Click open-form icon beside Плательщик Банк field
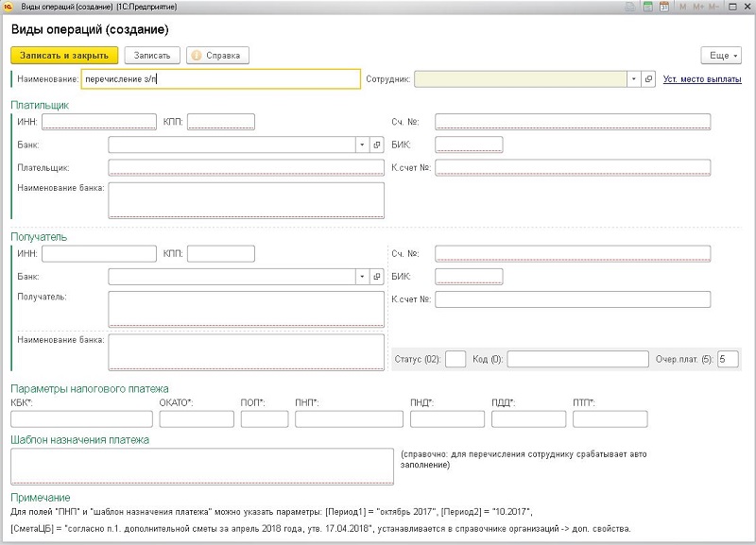The height and width of the screenshot is (545, 756). [x=375, y=145]
